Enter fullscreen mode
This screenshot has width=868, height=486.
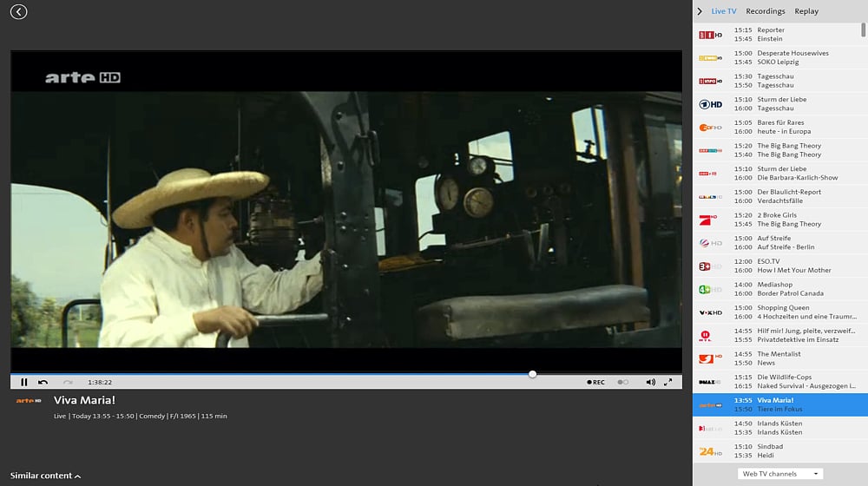(668, 382)
